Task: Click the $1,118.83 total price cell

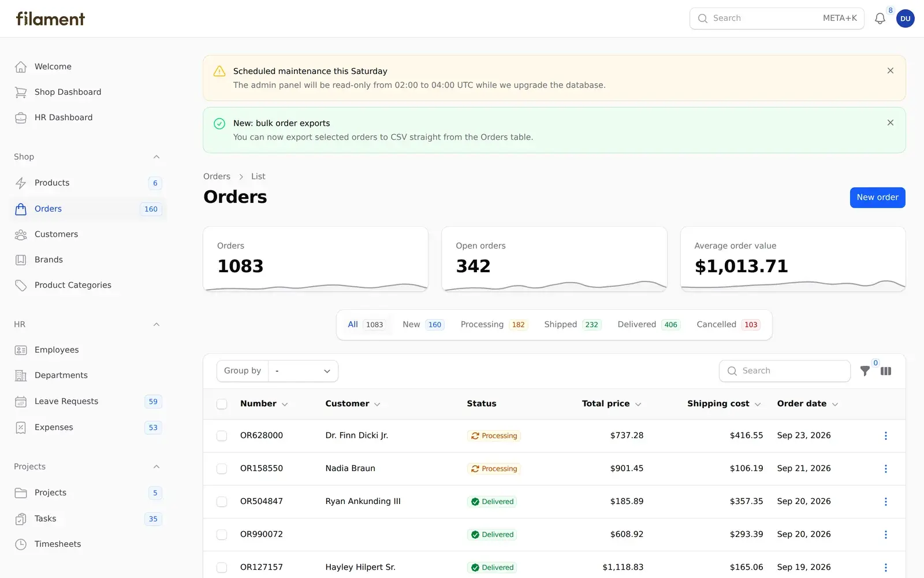Action: pyautogui.click(x=623, y=568)
